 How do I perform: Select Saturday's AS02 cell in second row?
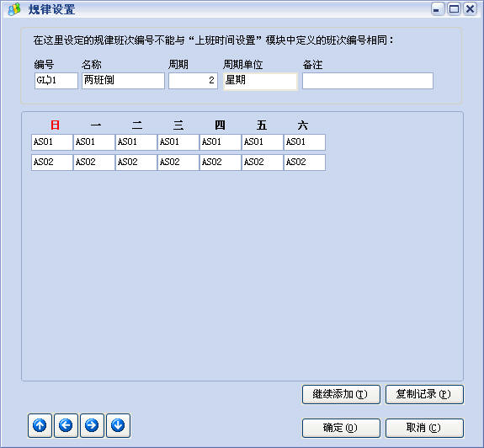(305, 162)
